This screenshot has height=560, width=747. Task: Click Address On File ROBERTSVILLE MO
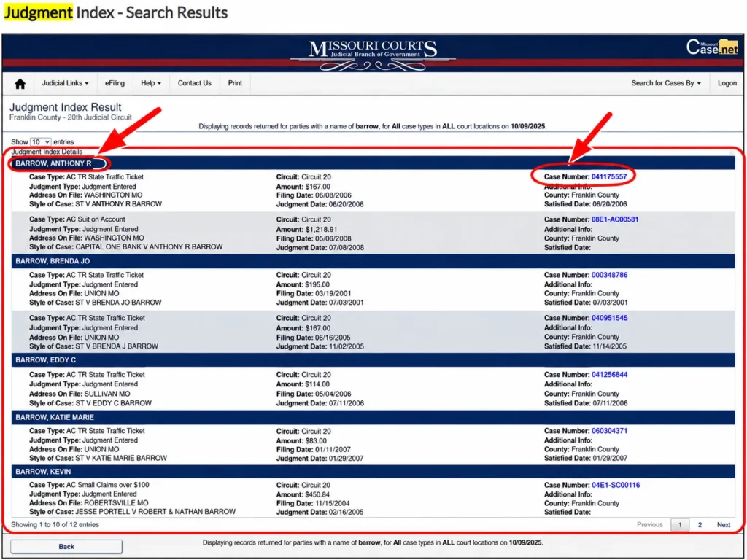tap(88, 503)
